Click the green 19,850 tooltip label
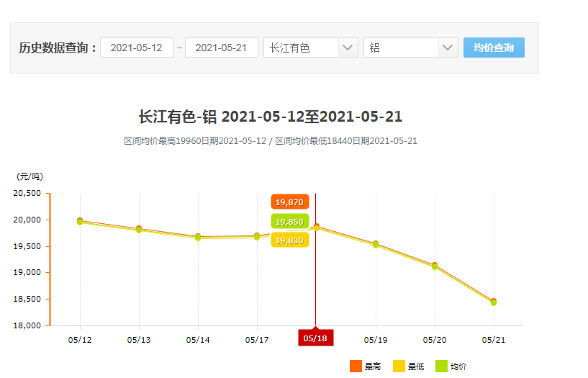The image size is (588, 378). (x=290, y=222)
